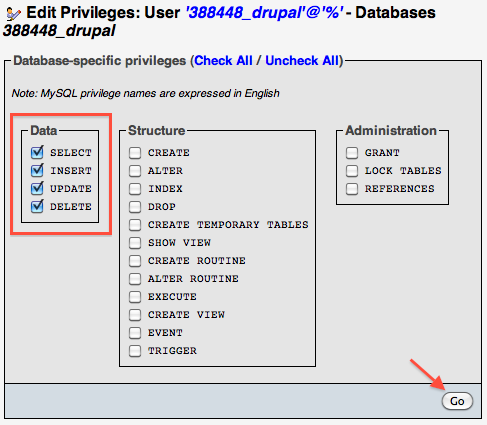Enable the GRANT privilege checkbox

coord(352,153)
